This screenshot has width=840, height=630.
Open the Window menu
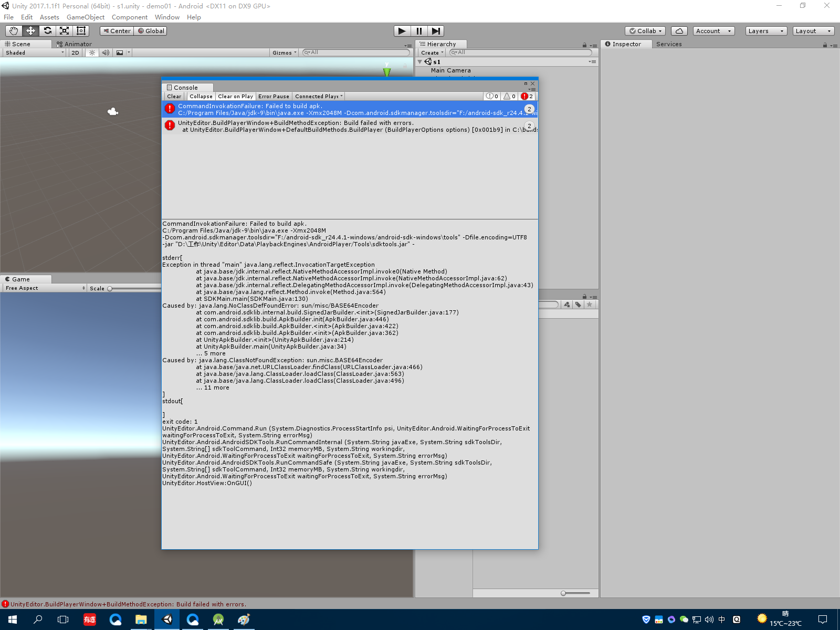167,17
